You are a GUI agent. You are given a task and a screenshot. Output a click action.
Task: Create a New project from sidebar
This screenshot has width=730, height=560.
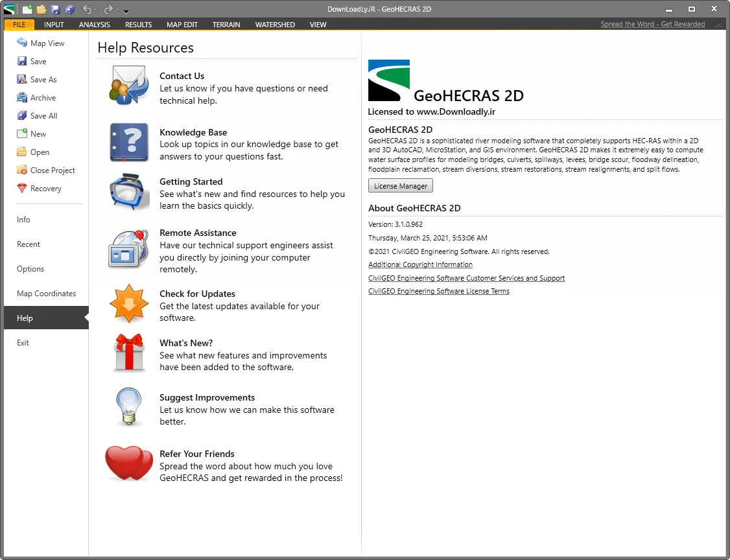[x=32, y=134]
